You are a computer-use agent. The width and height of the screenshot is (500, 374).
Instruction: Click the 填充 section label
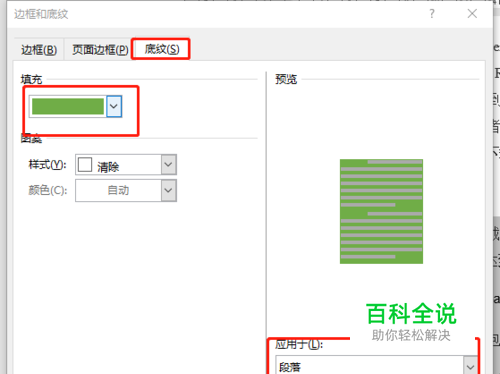[x=31, y=79]
